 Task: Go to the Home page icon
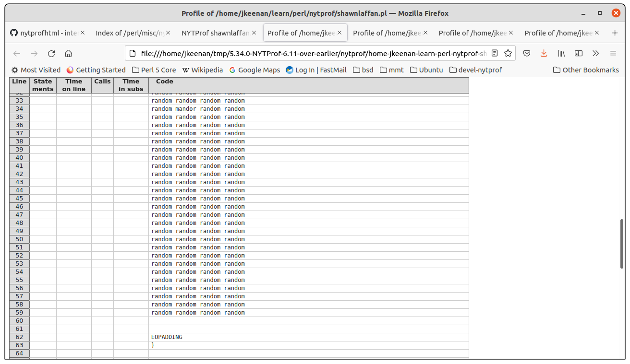[68, 53]
